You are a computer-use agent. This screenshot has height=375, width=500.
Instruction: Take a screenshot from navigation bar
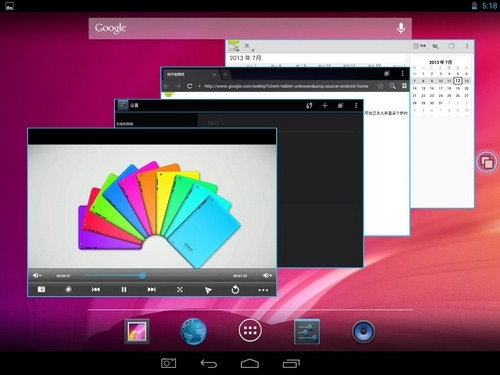[x=168, y=363]
